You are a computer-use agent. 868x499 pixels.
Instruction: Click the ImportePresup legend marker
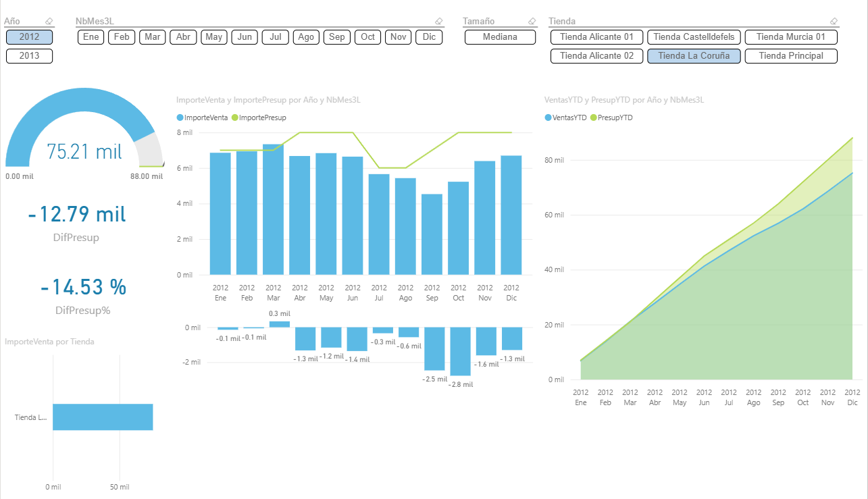(234, 117)
